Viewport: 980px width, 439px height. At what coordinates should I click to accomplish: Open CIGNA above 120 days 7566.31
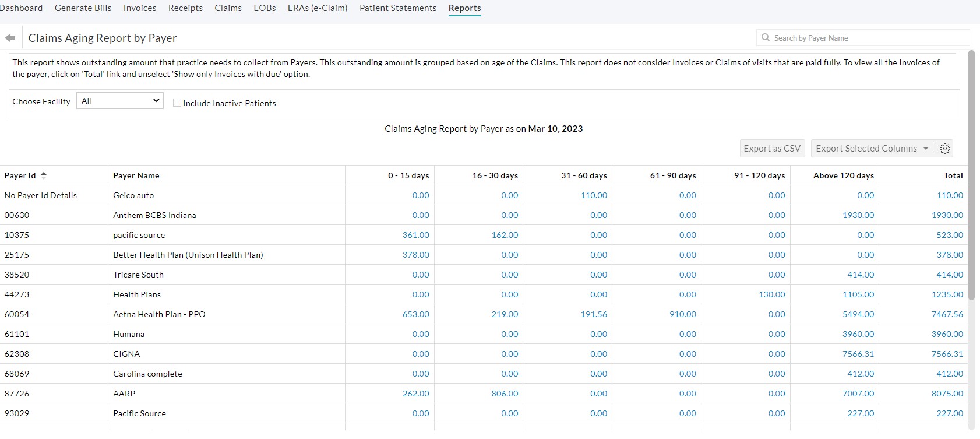pos(858,354)
